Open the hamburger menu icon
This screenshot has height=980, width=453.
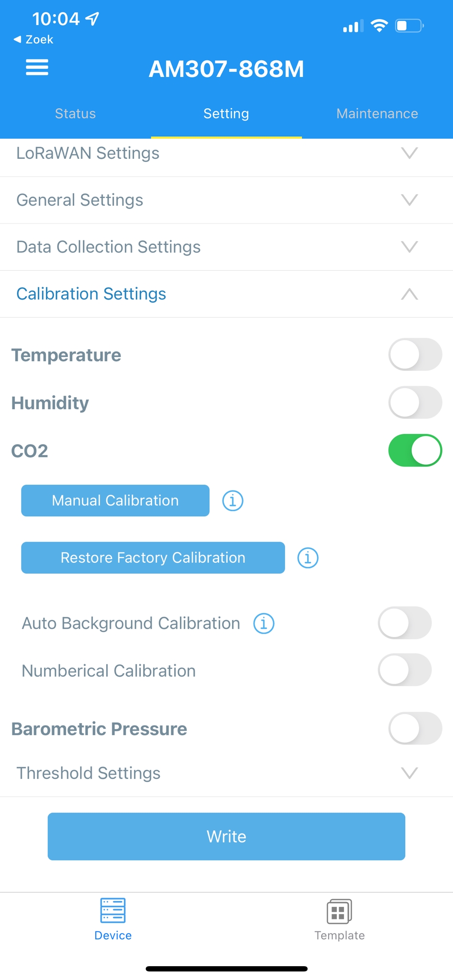(x=37, y=67)
